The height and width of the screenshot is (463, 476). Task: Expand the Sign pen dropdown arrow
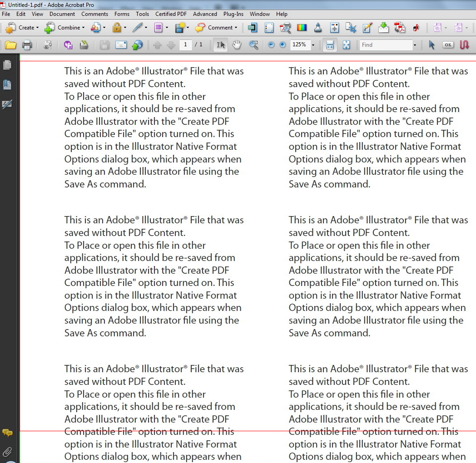click(146, 28)
